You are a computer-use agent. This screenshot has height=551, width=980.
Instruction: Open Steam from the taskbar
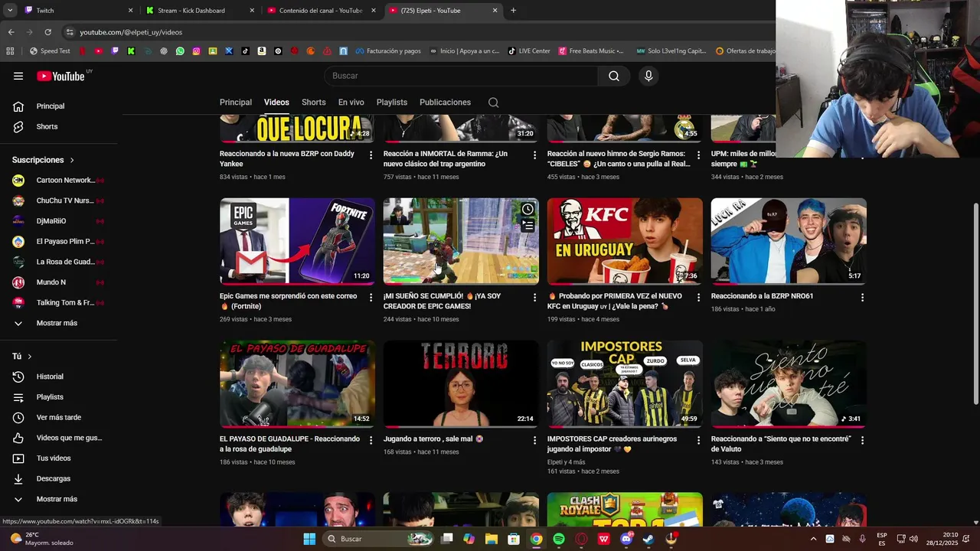click(x=648, y=539)
